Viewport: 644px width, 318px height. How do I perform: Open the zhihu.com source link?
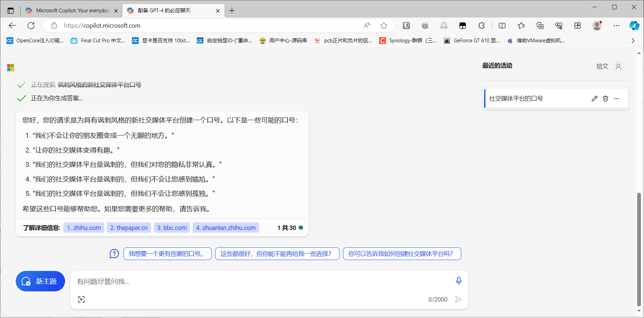click(x=84, y=228)
